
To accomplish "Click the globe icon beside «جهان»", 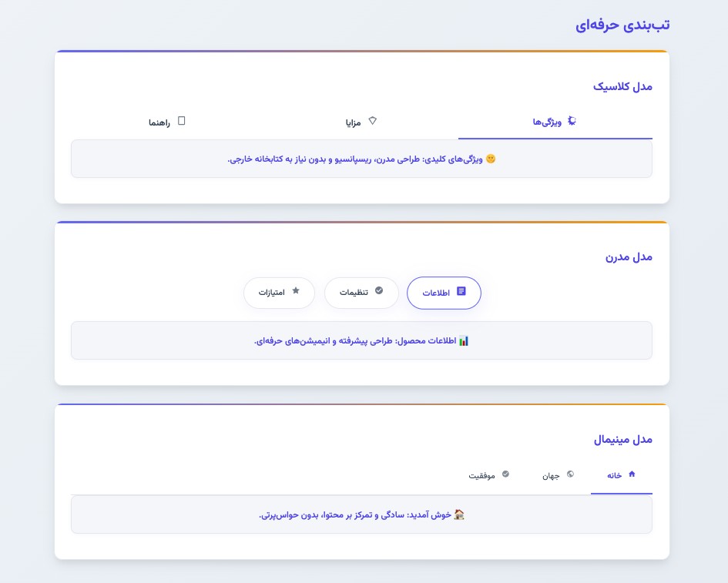I will click(570, 475).
